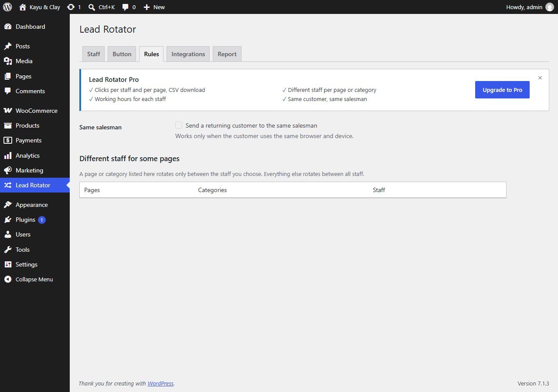The height and width of the screenshot is (392, 558).
Task: Click the Posts pushpin icon
Action: click(8, 46)
